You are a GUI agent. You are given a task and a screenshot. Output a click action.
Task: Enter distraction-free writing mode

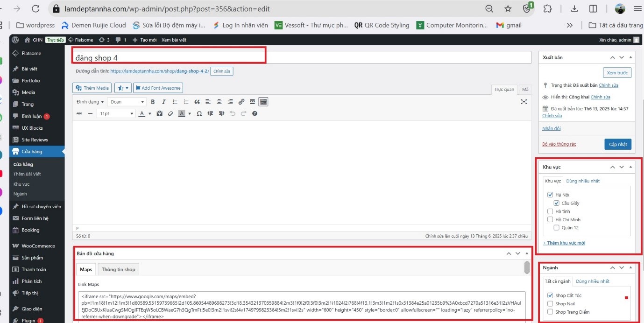(x=524, y=102)
